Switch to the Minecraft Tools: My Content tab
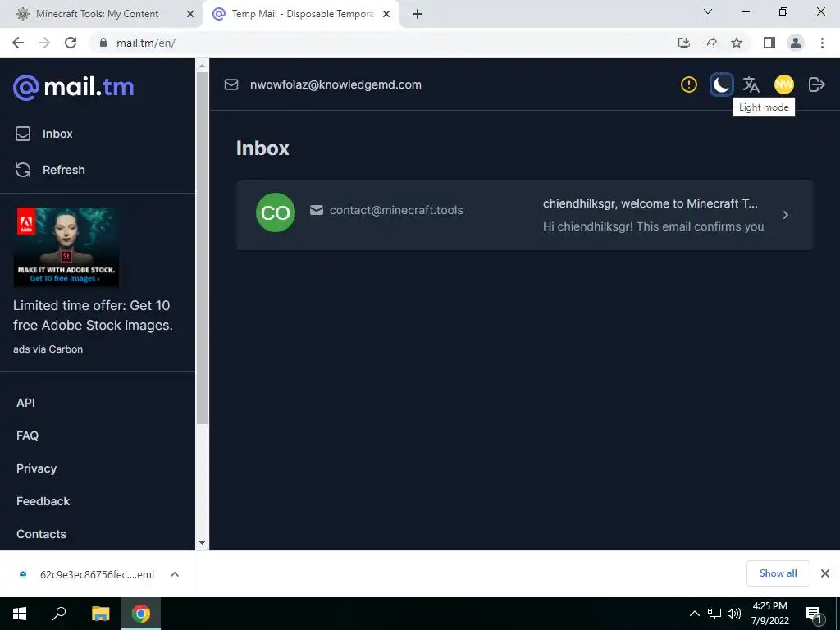 pyautogui.click(x=97, y=14)
